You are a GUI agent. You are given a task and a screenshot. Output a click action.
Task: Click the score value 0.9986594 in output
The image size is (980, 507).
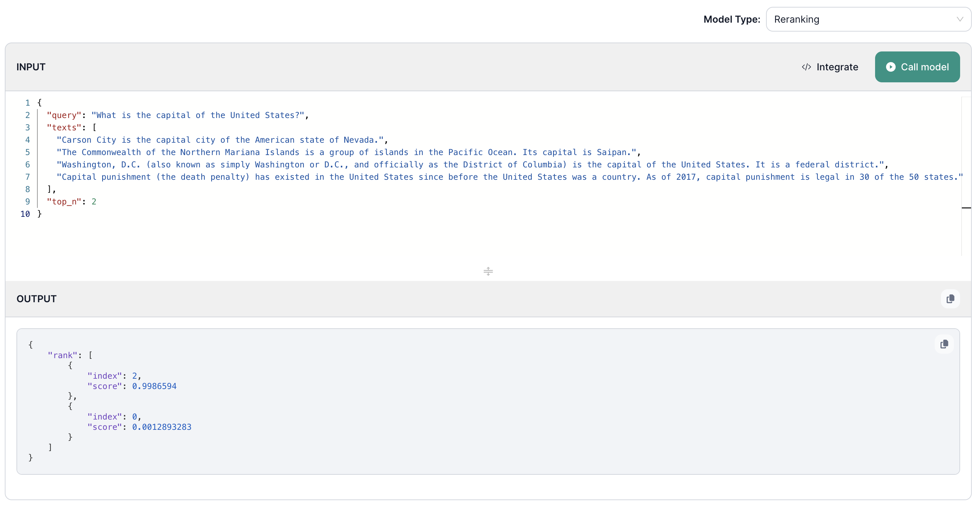(154, 386)
